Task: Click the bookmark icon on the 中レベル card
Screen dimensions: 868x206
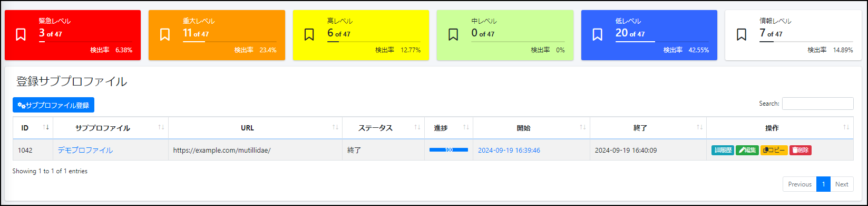Action: (x=453, y=35)
